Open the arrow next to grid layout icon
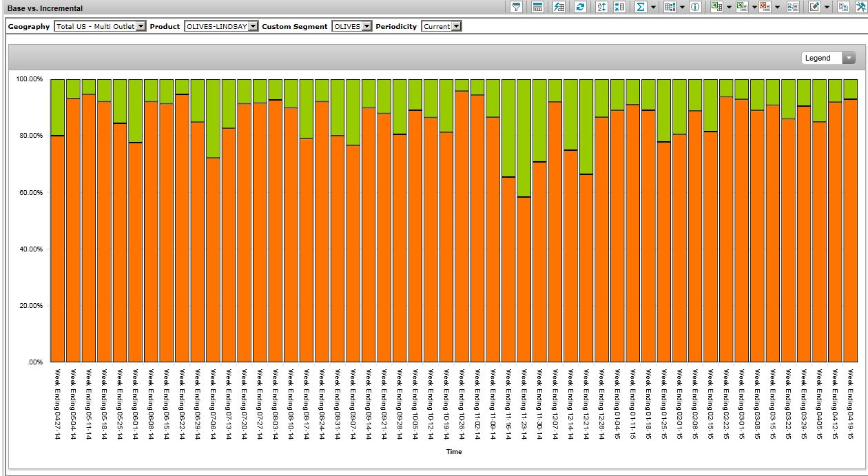 click(682, 7)
